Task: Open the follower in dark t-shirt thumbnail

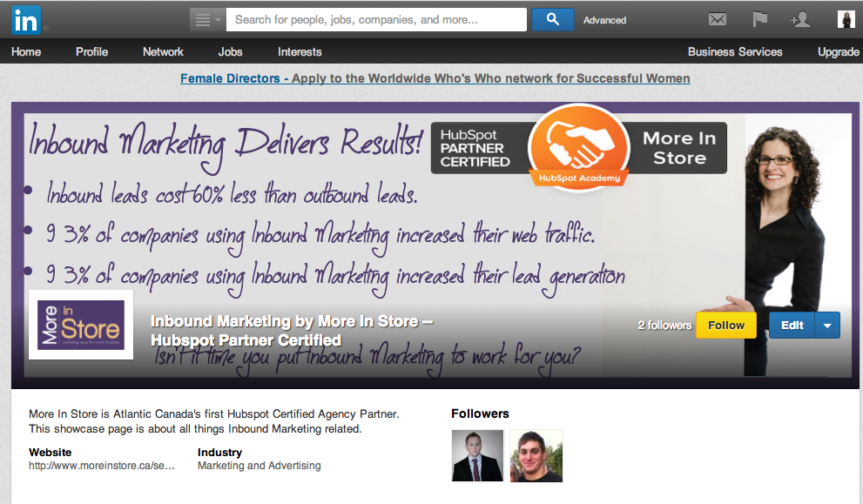Action: pos(536,456)
